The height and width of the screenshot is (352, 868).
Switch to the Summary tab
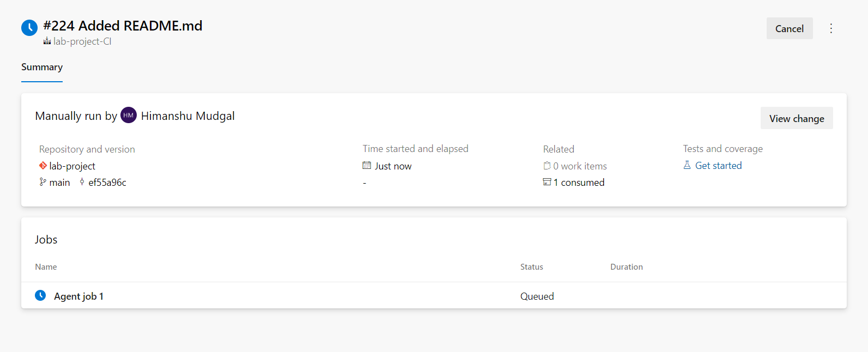[42, 67]
